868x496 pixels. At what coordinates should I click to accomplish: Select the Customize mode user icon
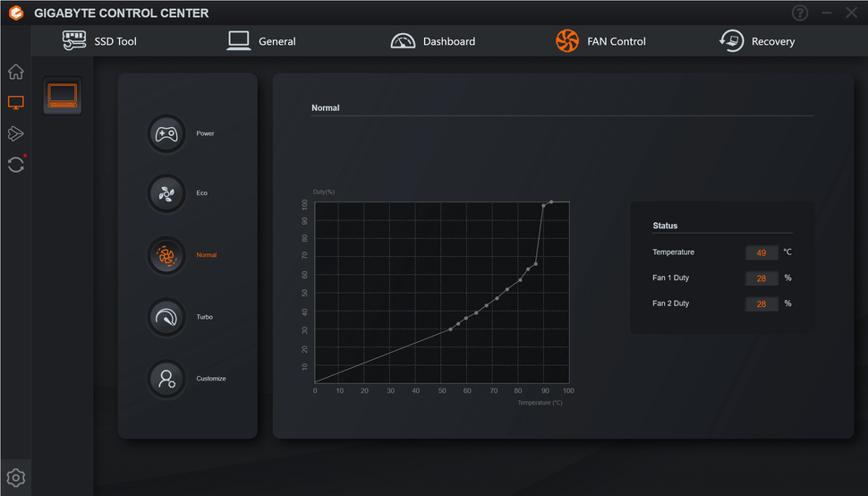tap(166, 379)
